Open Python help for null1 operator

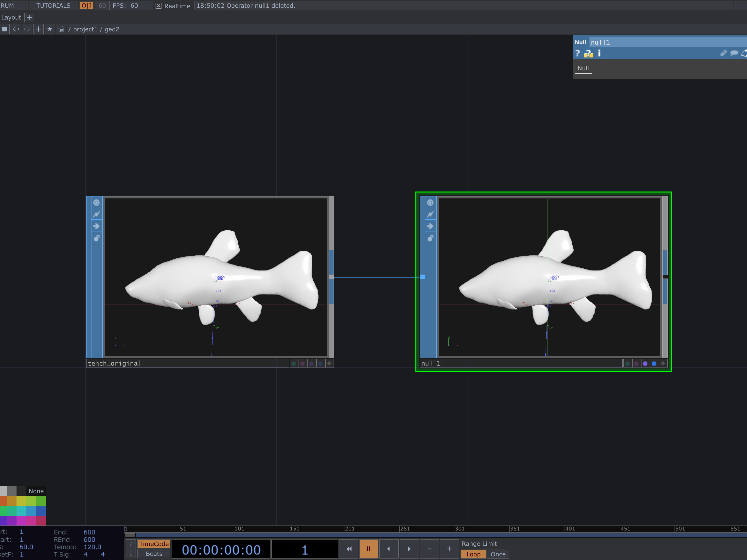click(x=588, y=53)
